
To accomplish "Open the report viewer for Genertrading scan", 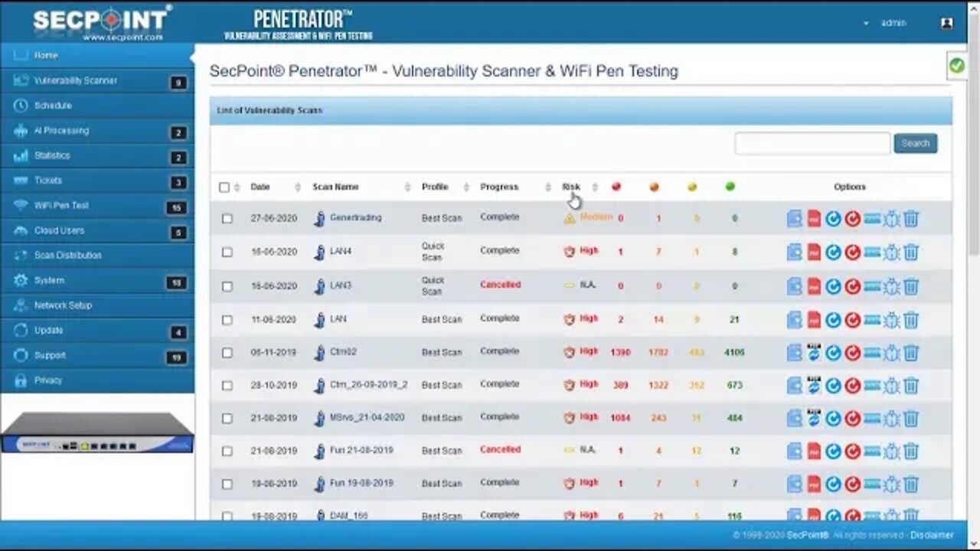I will point(795,219).
